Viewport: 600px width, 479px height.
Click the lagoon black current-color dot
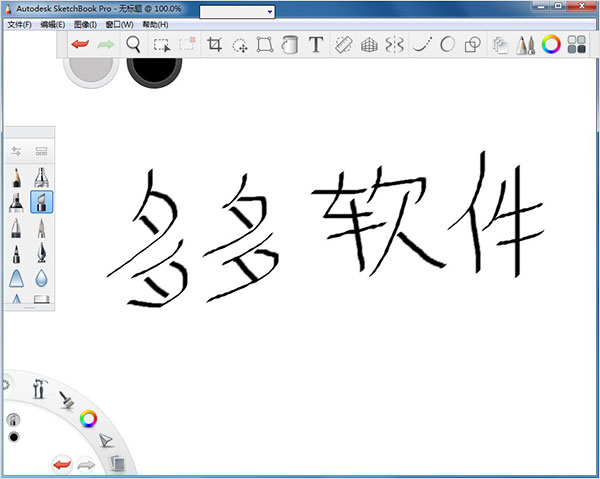point(14,437)
